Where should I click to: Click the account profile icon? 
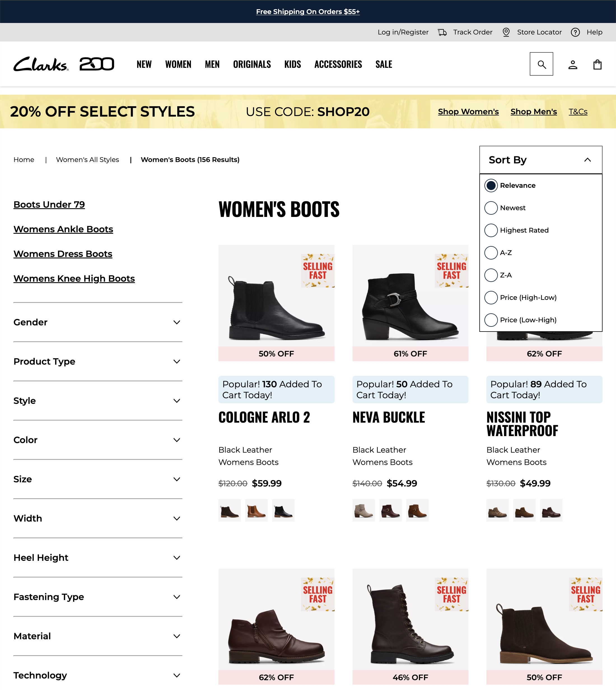[573, 64]
